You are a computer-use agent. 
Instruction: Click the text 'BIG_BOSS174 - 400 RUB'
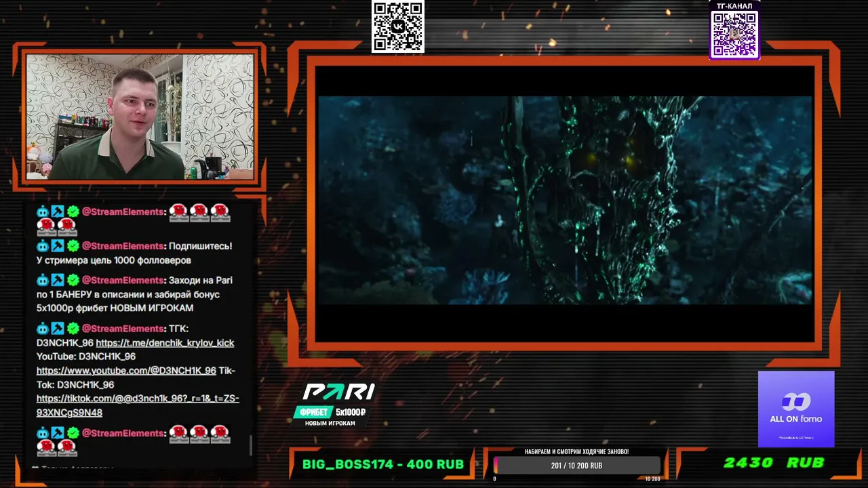click(383, 464)
